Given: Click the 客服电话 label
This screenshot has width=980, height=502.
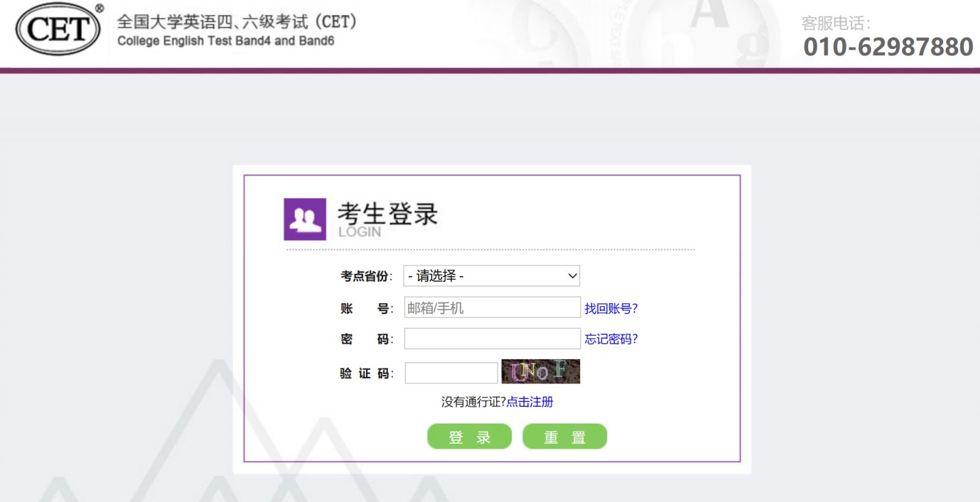Looking at the screenshot, I should [x=836, y=23].
